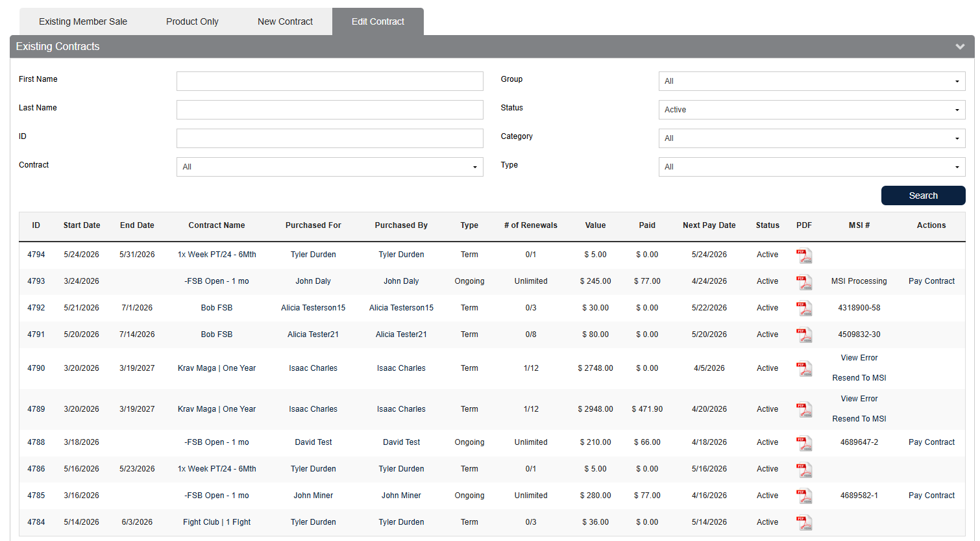This screenshot has height=541, width=980.
Task: Click PDF icon for contract 4784
Action: 804,523
